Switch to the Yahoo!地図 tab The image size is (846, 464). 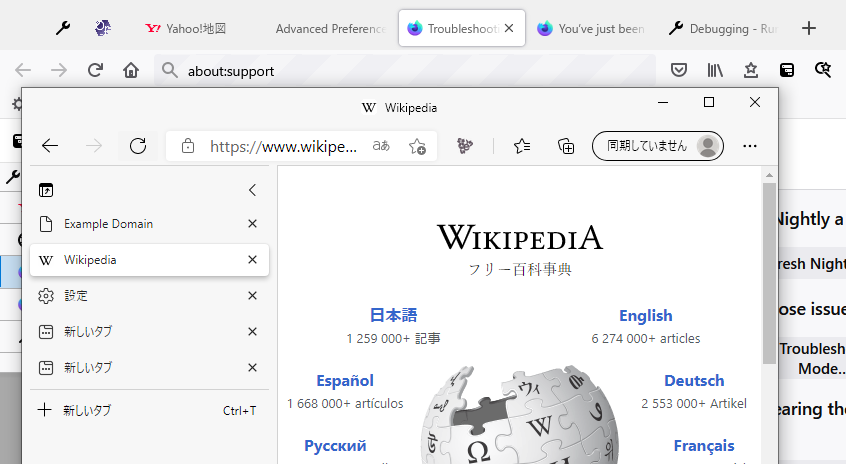click(x=186, y=28)
